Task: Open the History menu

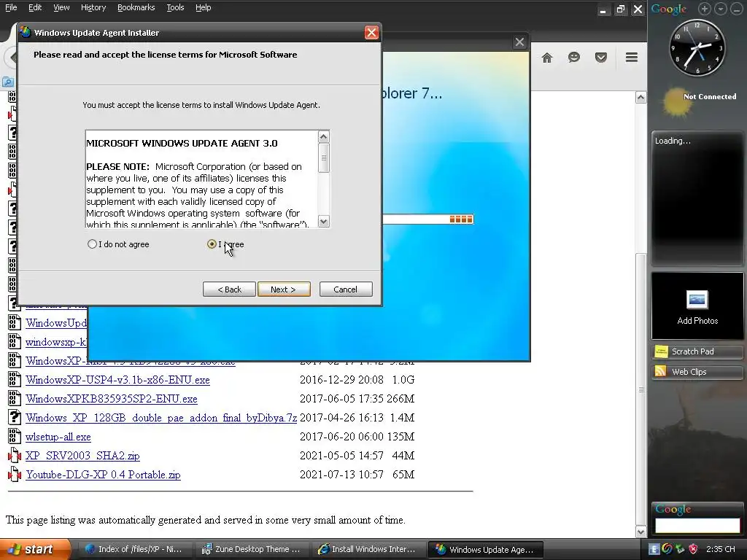Action: pyautogui.click(x=93, y=7)
